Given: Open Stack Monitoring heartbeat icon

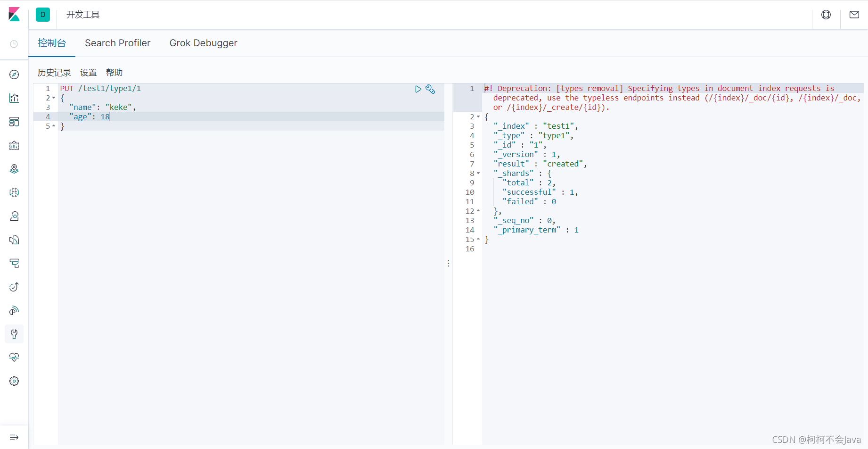Looking at the screenshot, I should click(14, 358).
